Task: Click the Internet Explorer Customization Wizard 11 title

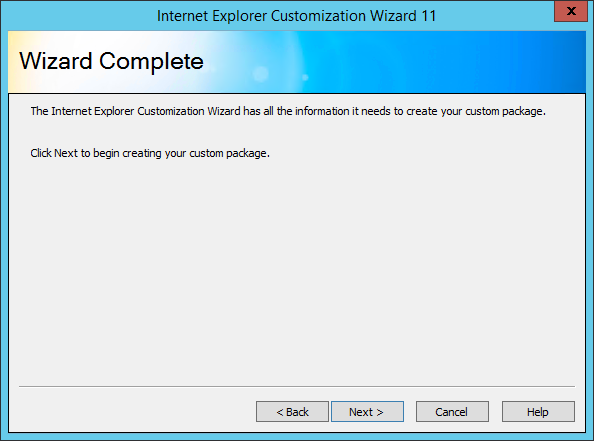Action: point(297,16)
